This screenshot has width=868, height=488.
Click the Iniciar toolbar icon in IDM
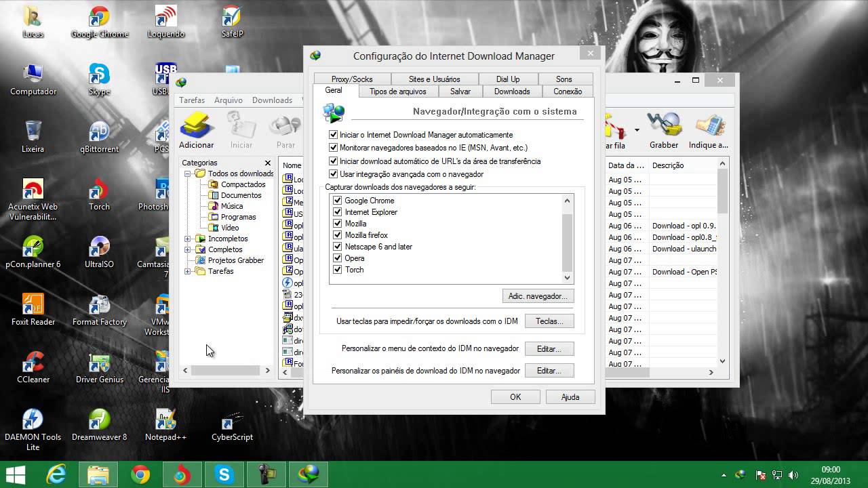click(x=241, y=130)
